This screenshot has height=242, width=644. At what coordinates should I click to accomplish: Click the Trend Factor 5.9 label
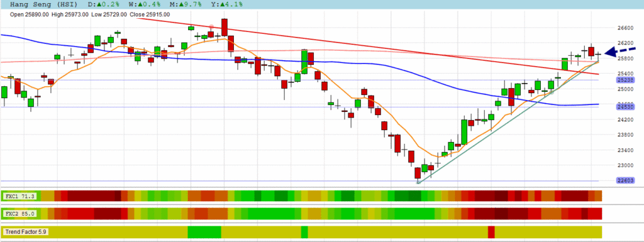(x=26, y=232)
